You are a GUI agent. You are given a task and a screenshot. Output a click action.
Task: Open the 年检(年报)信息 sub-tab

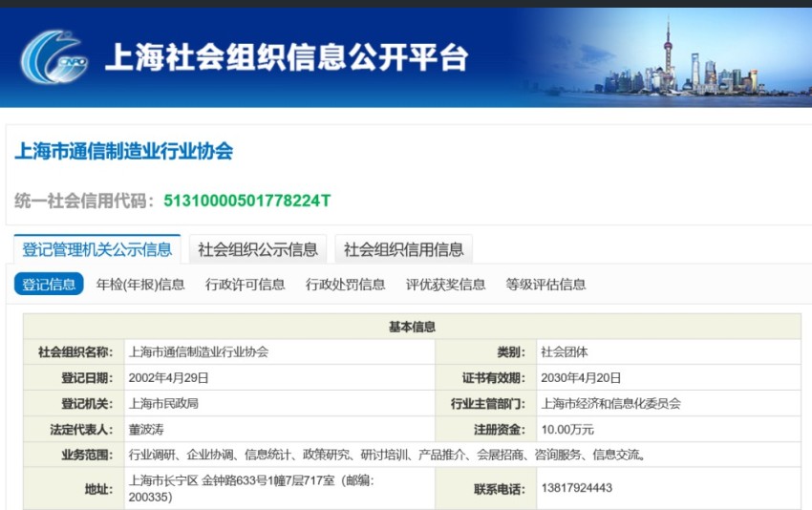140,285
